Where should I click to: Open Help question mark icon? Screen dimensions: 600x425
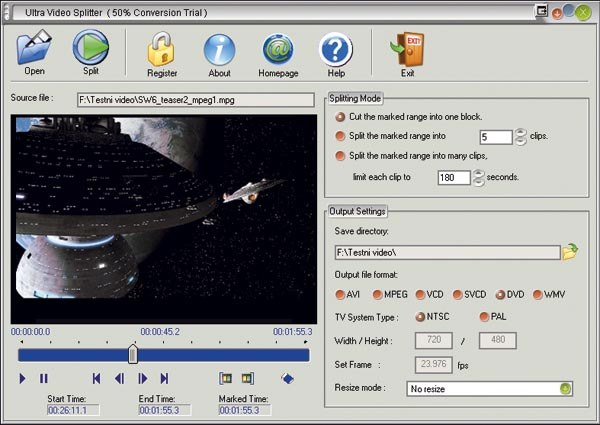click(x=336, y=50)
